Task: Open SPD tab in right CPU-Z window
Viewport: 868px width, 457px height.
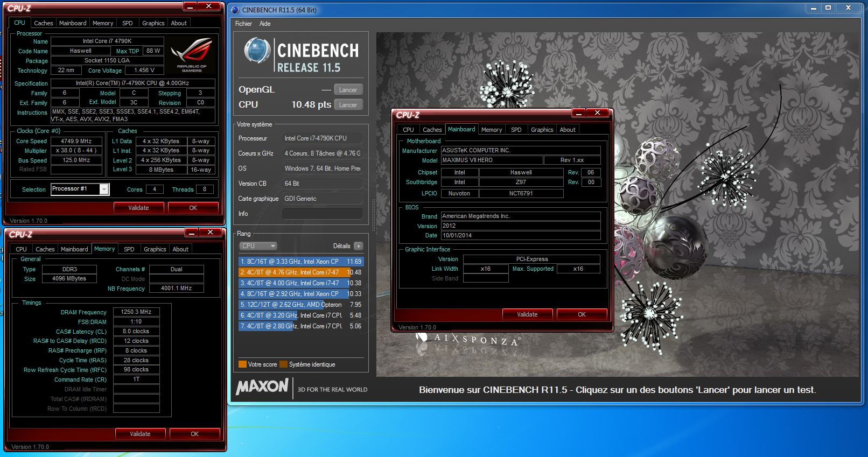Action: (516, 130)
